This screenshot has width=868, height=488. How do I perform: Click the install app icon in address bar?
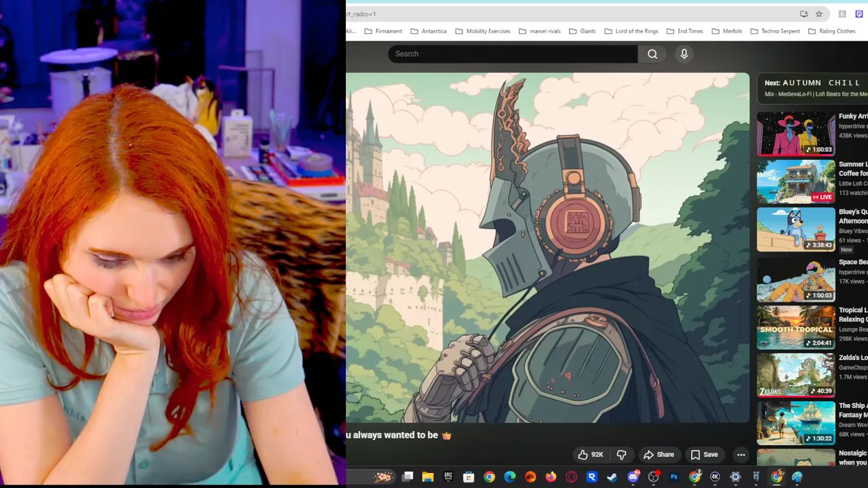pyautogui.click(x=804, y=14)
